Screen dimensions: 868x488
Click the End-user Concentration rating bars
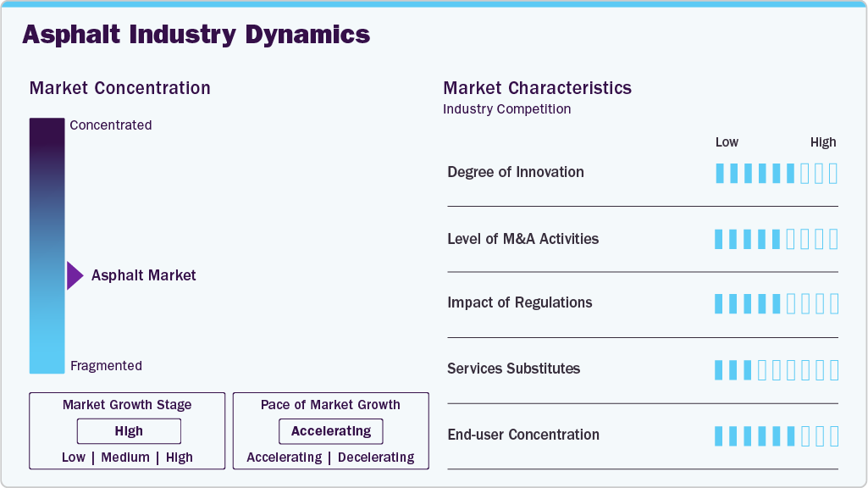pyautogui.click(x=776, y=435)
